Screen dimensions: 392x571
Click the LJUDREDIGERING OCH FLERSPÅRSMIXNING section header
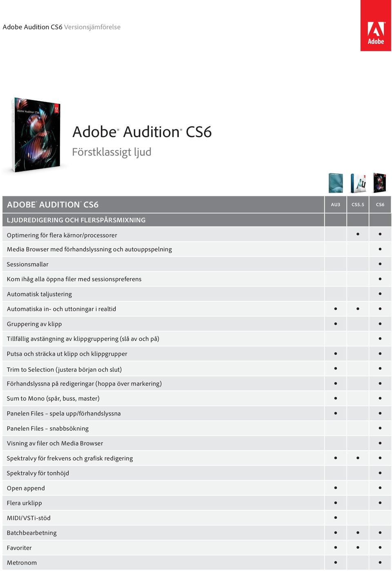coord(76,220)
